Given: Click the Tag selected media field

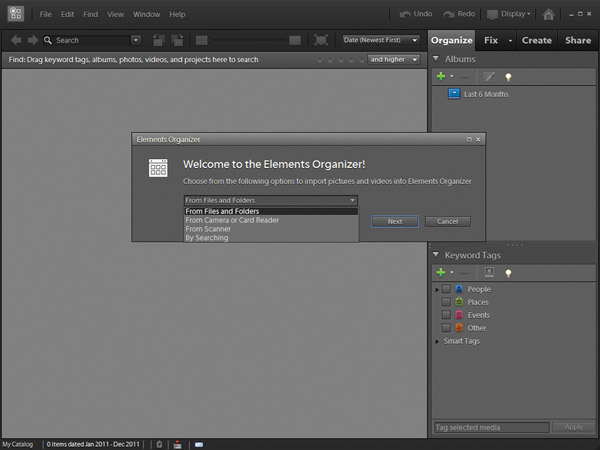Looking at the screenshot, I should [491, 427].
